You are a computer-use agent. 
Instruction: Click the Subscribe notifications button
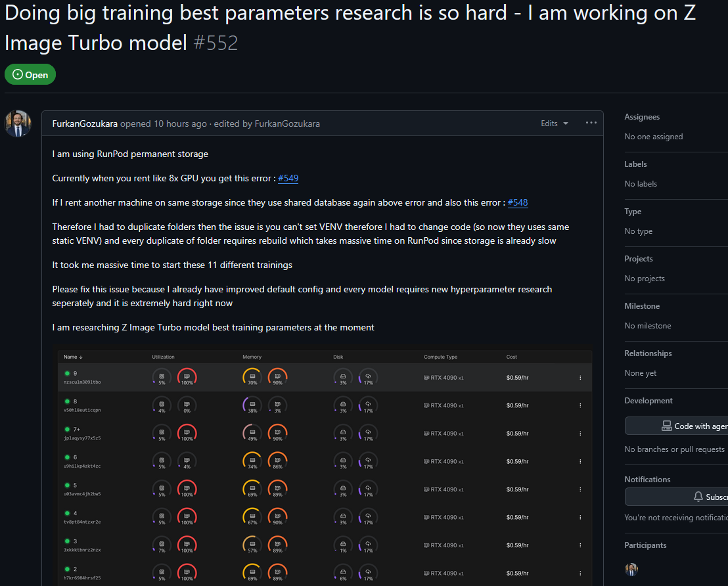click(x=677, y=497)
